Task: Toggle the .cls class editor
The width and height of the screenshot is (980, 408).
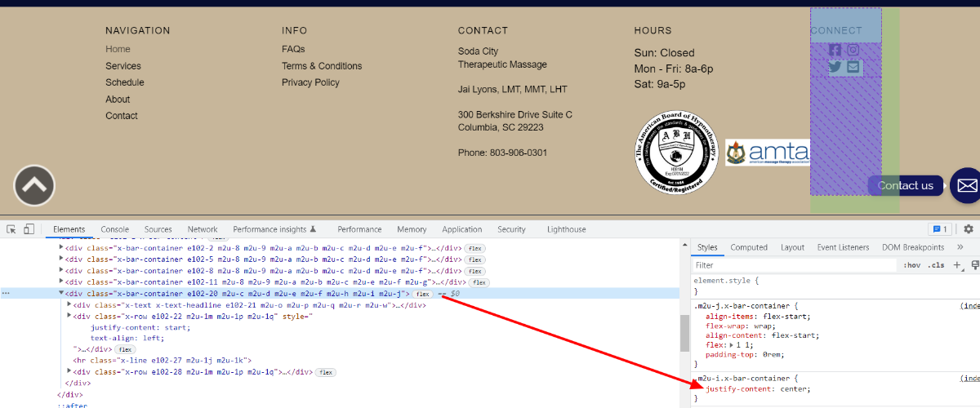Action: pyautogui.click(x=937, y=265)
